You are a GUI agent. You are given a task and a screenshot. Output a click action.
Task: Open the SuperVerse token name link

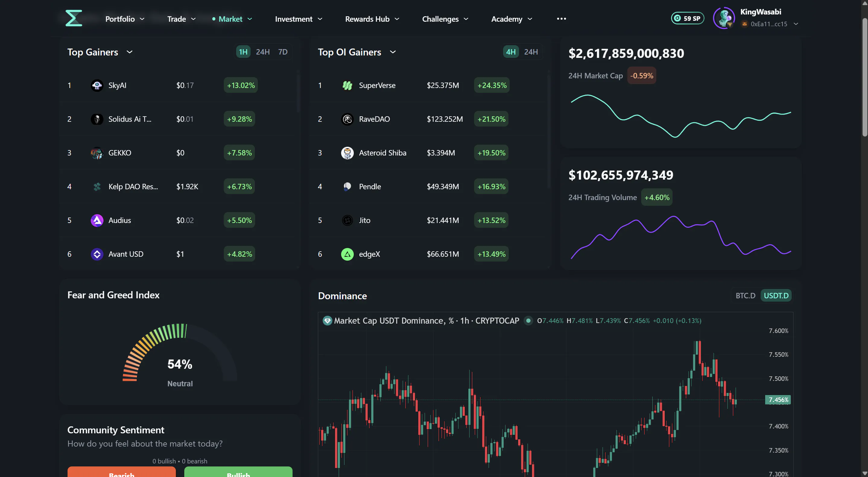(377, 85)
